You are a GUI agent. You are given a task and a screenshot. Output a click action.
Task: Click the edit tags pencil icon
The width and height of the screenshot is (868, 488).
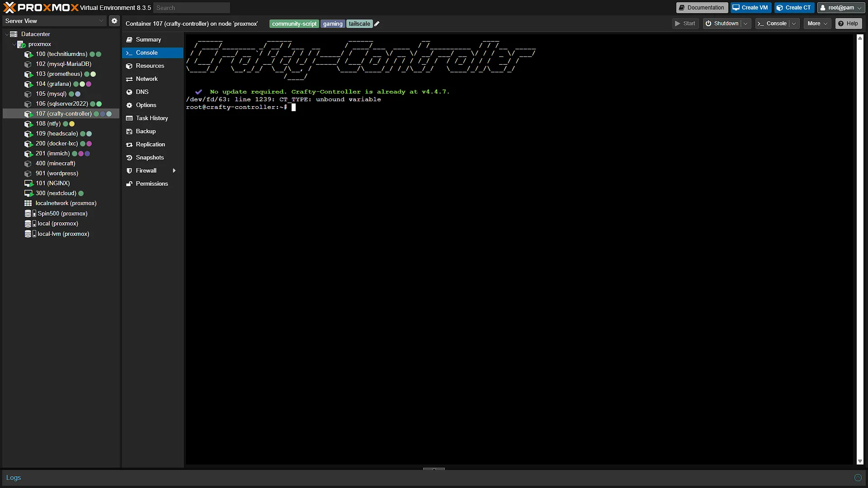click(x=377, y=24)
